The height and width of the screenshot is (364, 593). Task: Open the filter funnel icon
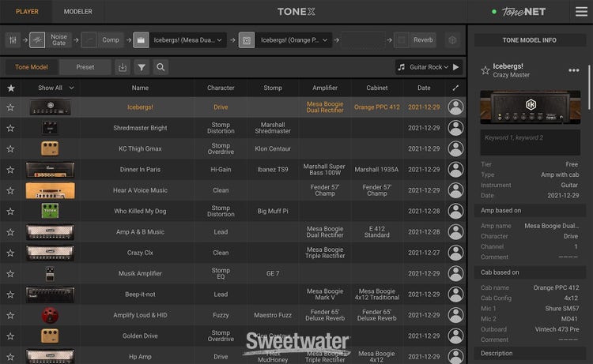142,67
